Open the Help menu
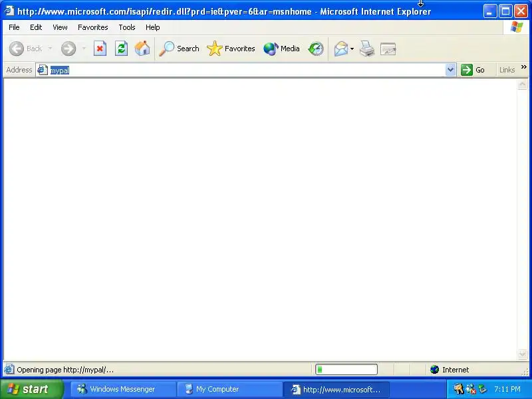The height and width of the screenshot is (399, 532). tap(153, 27)
